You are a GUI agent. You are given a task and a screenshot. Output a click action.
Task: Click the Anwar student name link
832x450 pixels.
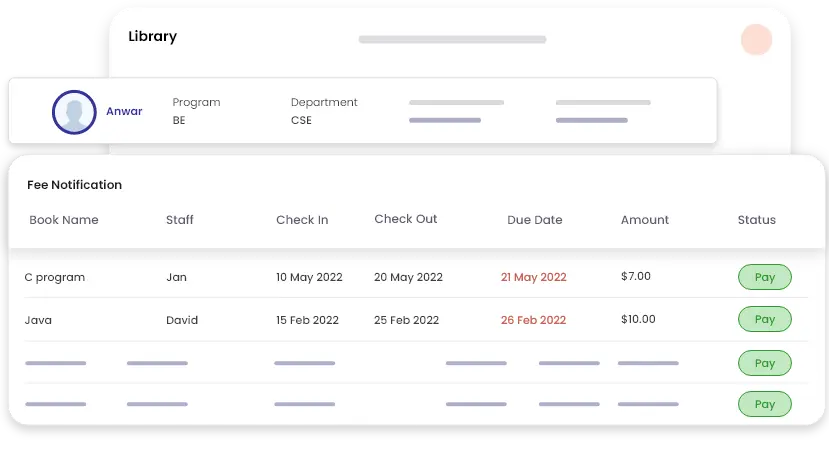[124, 112]
